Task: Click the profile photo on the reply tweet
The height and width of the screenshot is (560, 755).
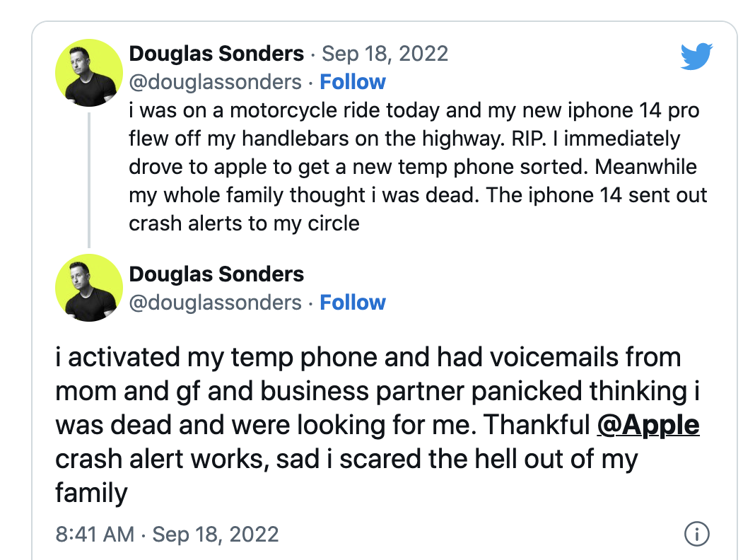Action: pyautogui.click(x=89, y=288)
